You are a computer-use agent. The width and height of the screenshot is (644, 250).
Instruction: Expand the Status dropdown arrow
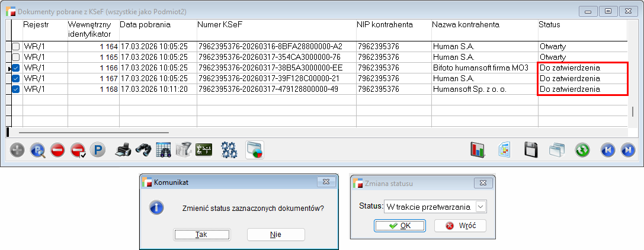(480, 207)
